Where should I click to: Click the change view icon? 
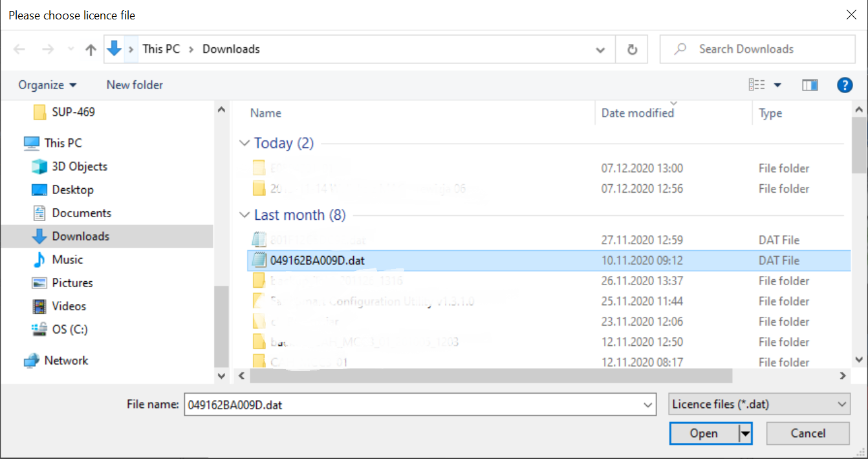tap(757, 85)
